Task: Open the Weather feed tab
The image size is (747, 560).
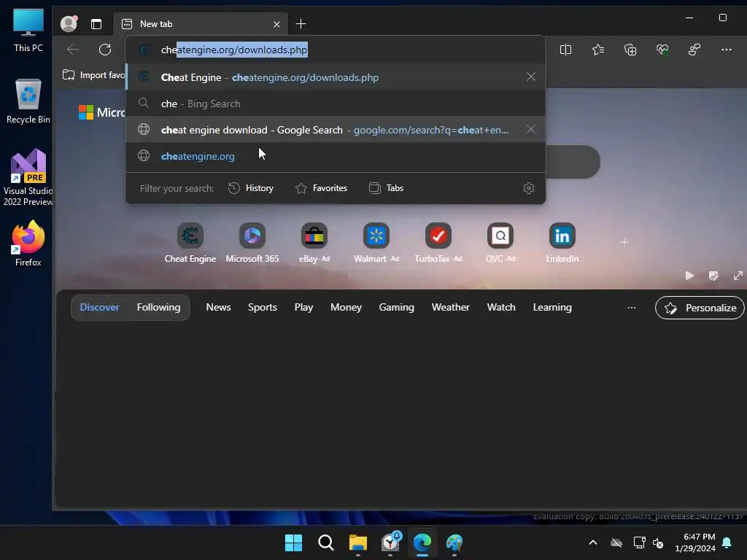Action: pyautogui.click(x=450, y=307)
